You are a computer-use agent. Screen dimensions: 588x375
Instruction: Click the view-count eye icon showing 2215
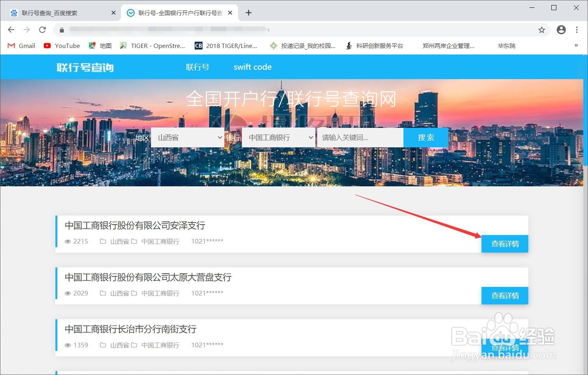click(x=68, y=241)
